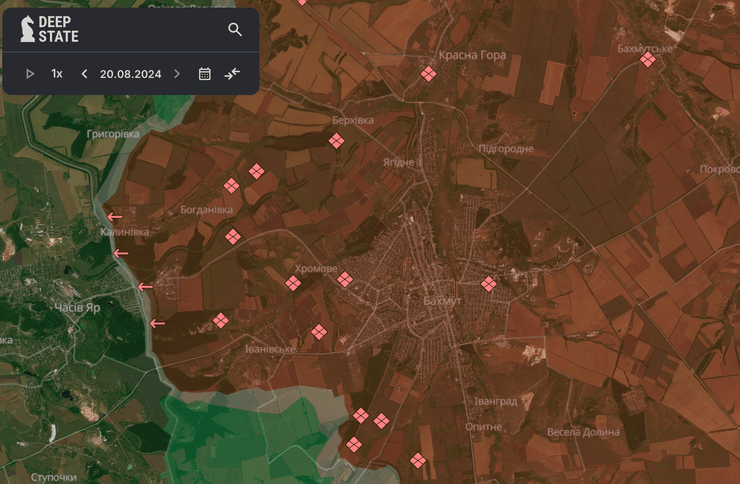Start the timeline playback
The image size is (740, 484).
point(30,74)
